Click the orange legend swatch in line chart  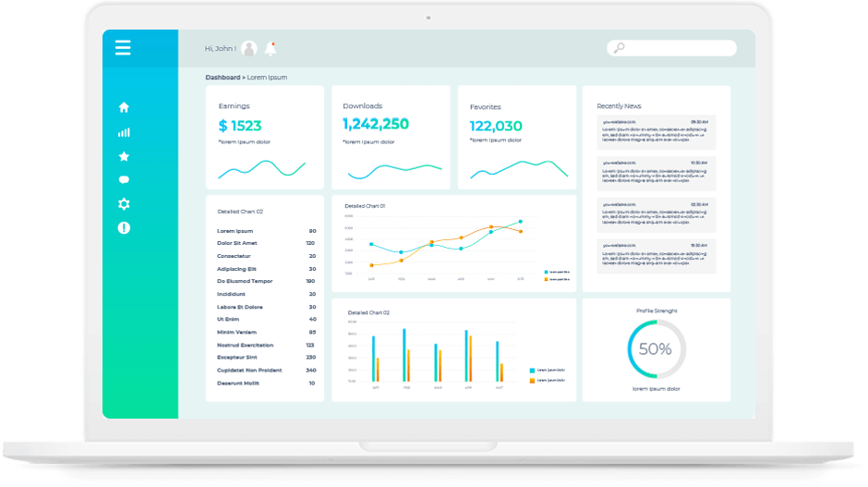coord(547,279)
